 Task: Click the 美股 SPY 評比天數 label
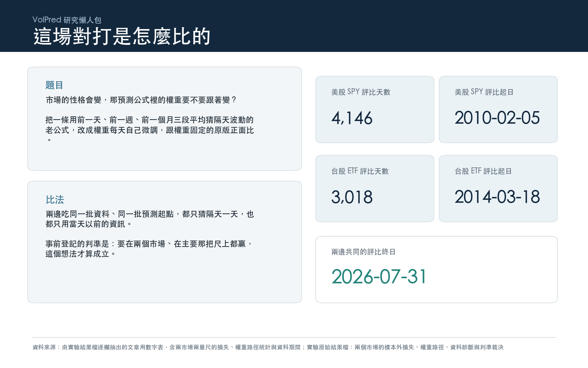361,92
